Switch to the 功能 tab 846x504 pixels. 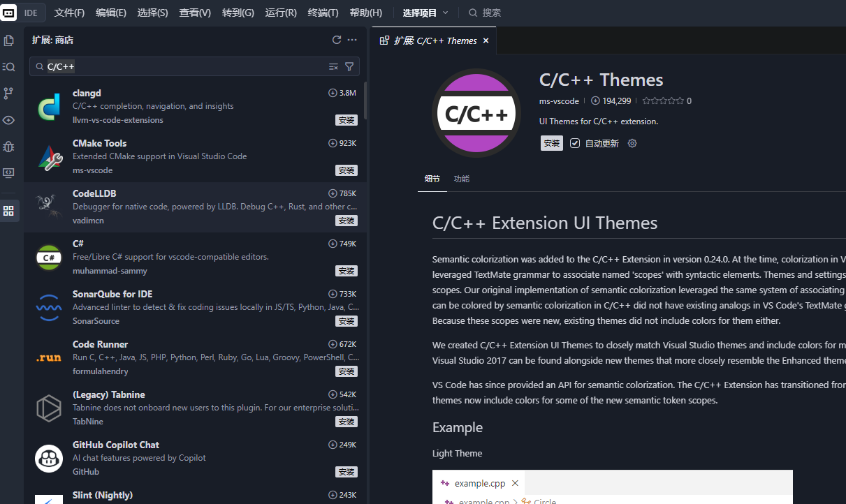point(461,179)
